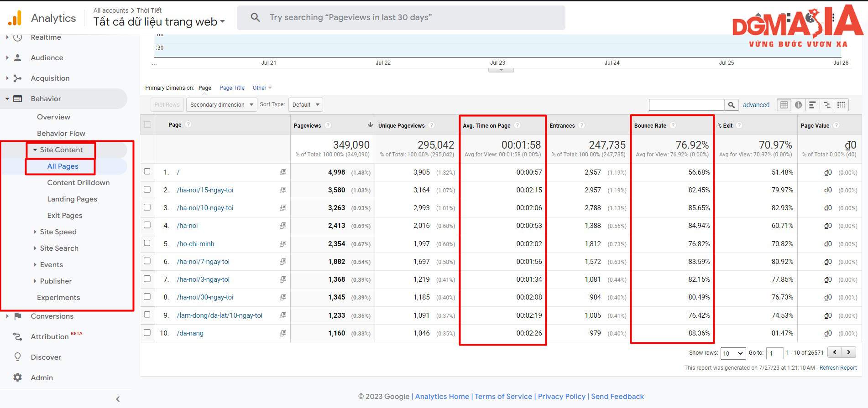Open Landing Pages report

[72, 199]
